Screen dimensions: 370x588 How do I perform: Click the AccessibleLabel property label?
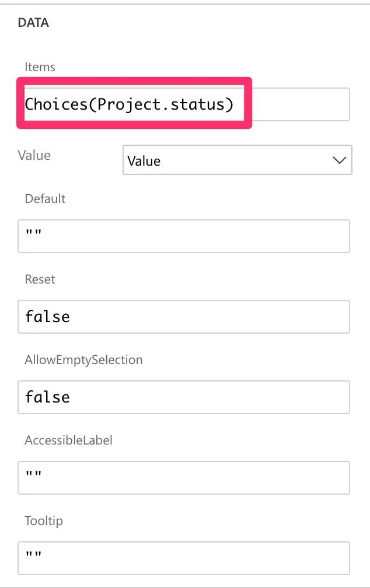[68, 440]
